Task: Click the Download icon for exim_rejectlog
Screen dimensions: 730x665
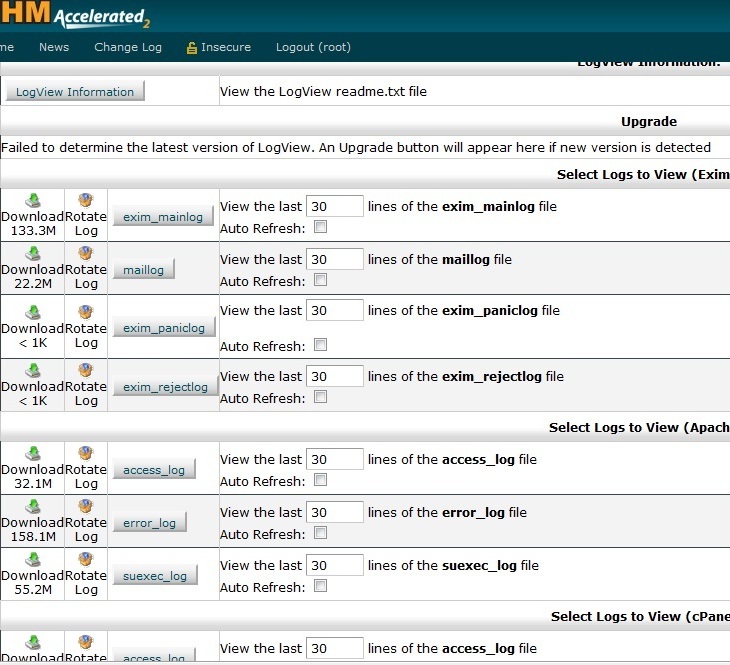Action: pyautogui.click(x=32, y=370)
